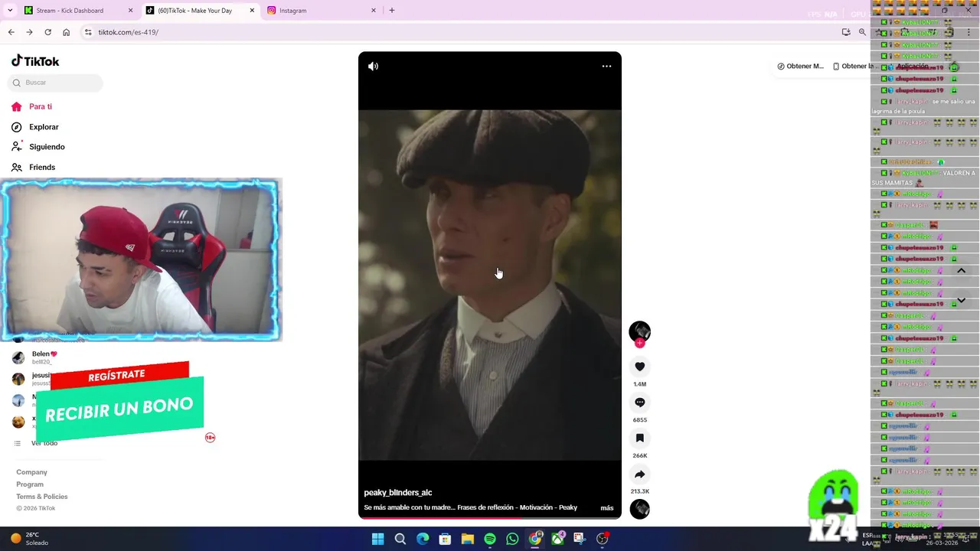The width and height of the screenshot is (980, 551).
Task: Open the Windows Start menu
Action: (x=377, y=539)
